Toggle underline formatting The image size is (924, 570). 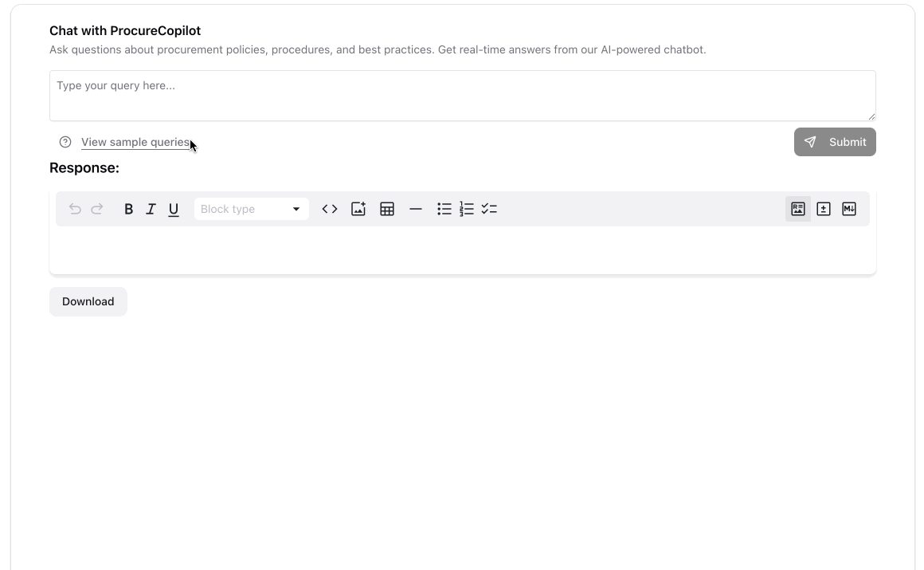(x=174, y=209)
